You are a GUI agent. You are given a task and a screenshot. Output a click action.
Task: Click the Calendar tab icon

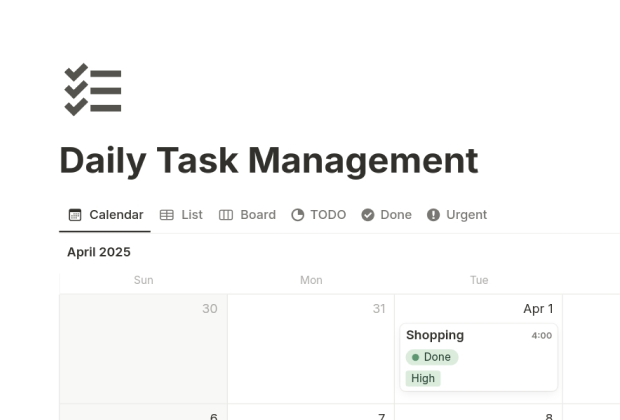click(x=75, y=215)
